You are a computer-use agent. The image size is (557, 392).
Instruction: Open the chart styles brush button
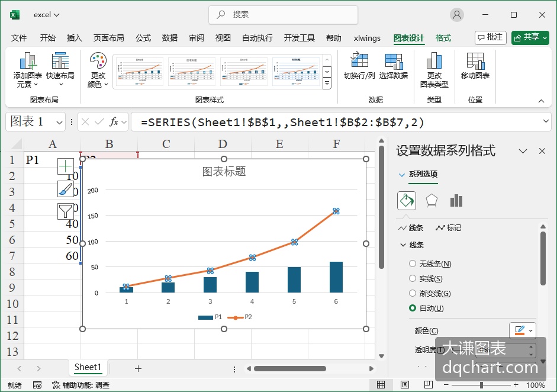pos(65,189)
